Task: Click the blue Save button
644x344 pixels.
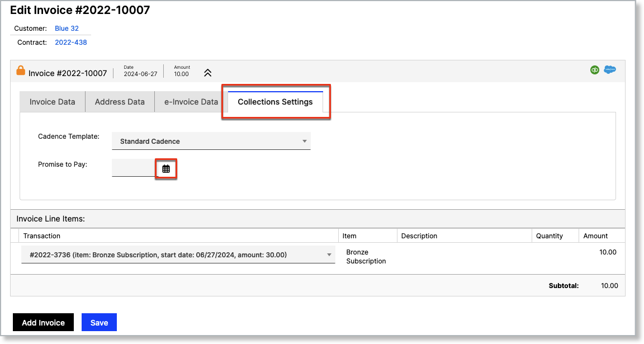Action: 99,323
